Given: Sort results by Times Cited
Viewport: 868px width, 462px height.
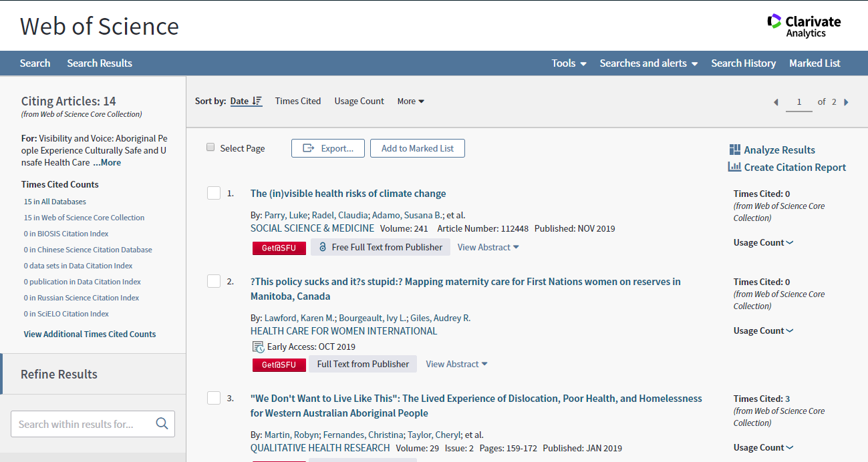Looking at the screenshot, I should (298, 101).
